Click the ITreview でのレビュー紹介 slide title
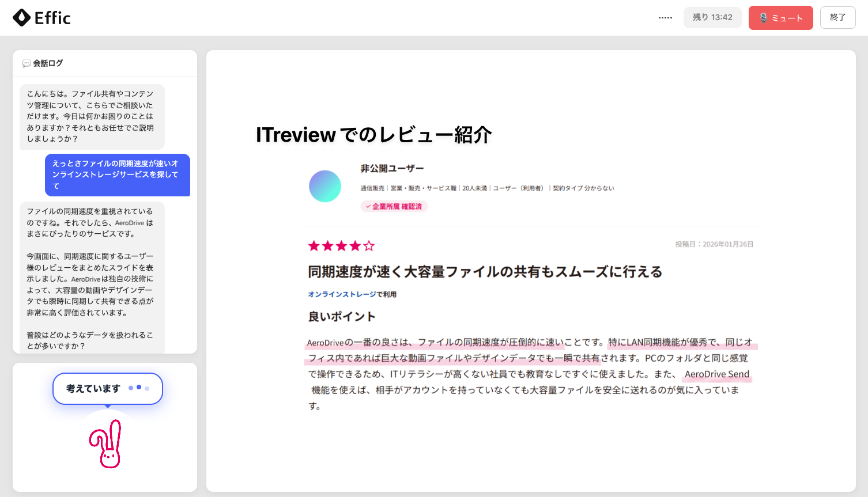The image size is (868, 497). (373, 135)
